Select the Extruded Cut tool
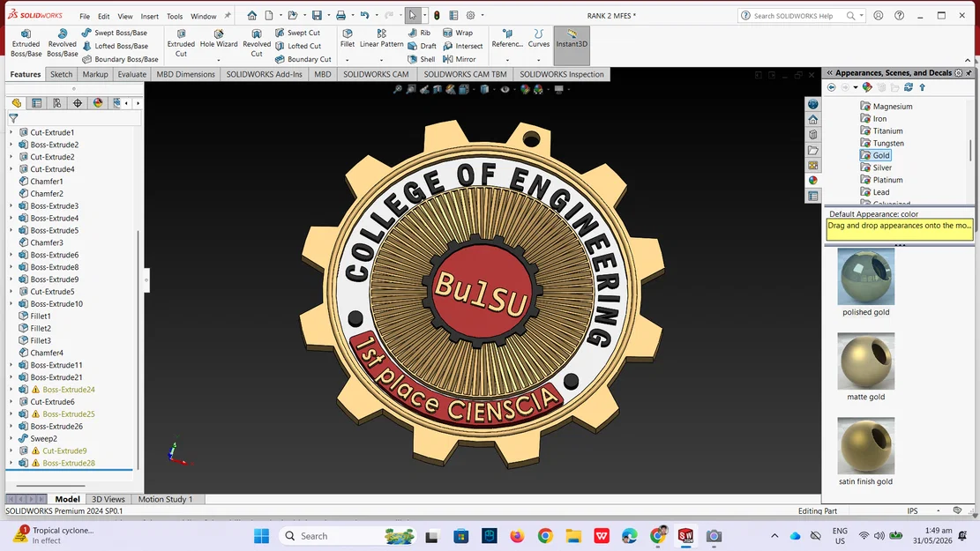This screenshot has height=551, width=980. point(181,43)
